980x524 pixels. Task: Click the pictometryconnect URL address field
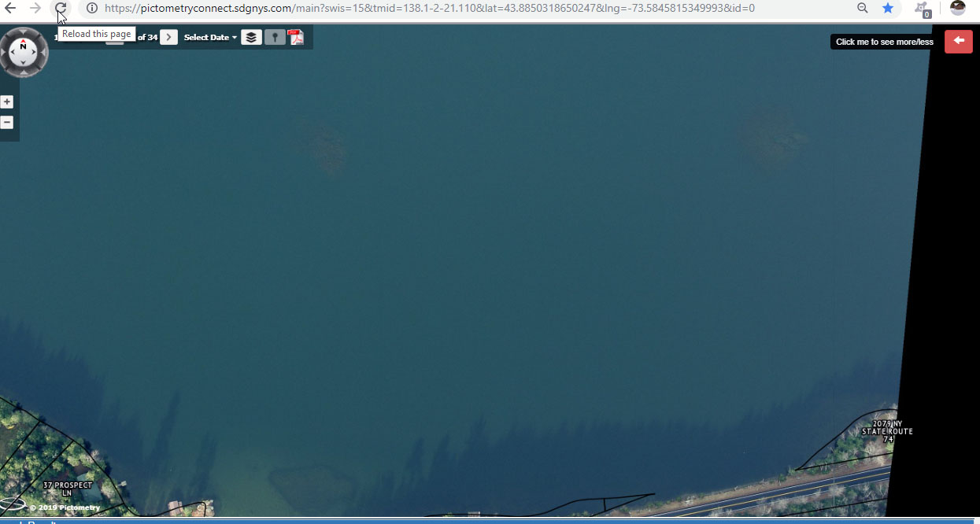tap(429, 8)
